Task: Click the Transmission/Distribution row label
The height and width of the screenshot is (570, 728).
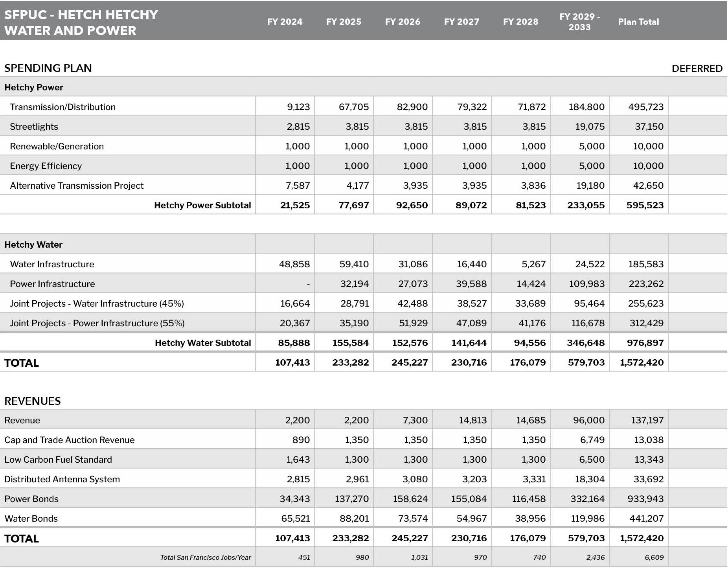Action: tap(63, 107)
